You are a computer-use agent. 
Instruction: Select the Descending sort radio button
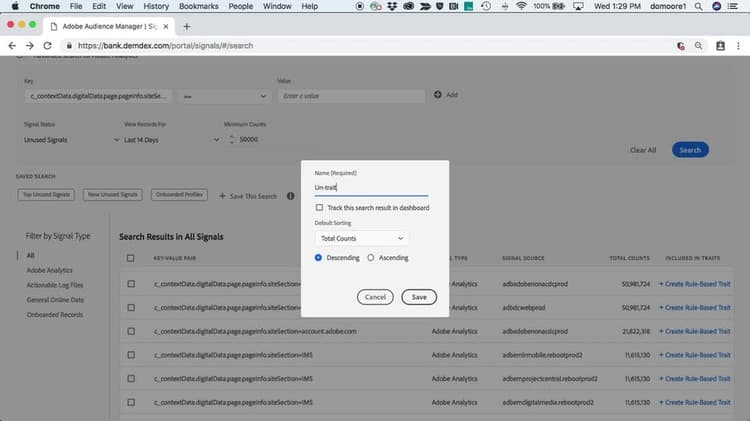[x=318, y=257]
